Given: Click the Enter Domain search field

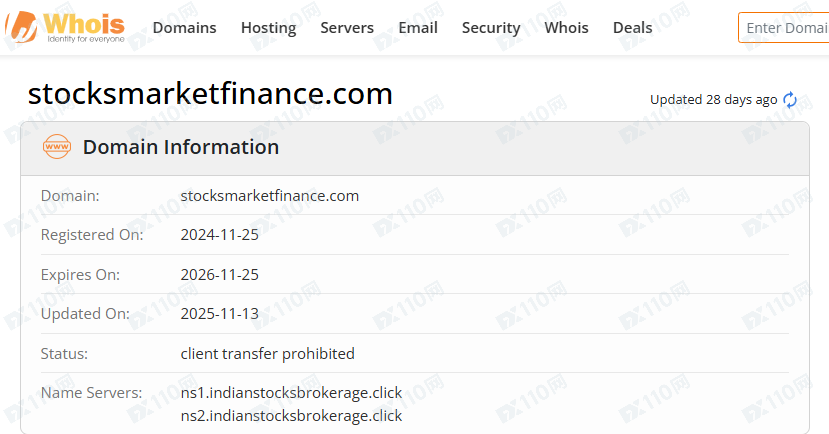Looking at the screenshot, I should tap(785, 28).
